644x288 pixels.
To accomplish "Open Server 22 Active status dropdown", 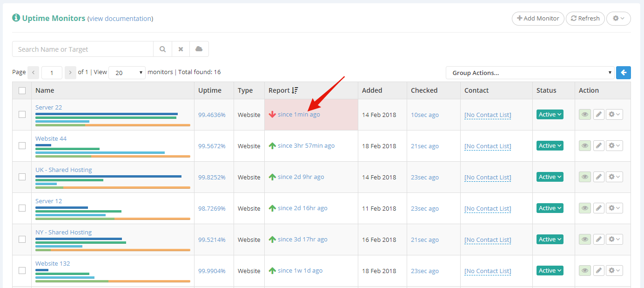I will (x=550, y=115).
